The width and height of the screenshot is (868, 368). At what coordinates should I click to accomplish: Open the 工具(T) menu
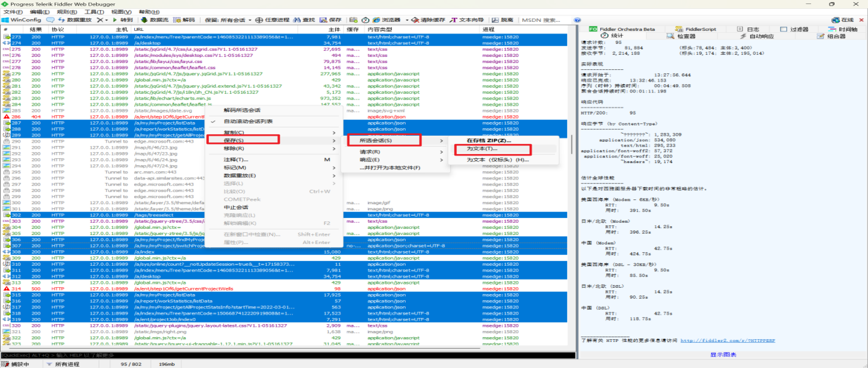[95, 12]
